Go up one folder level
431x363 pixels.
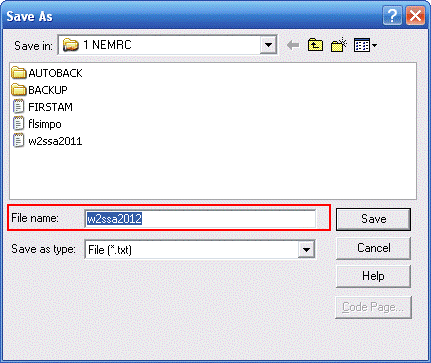[315, 45]
